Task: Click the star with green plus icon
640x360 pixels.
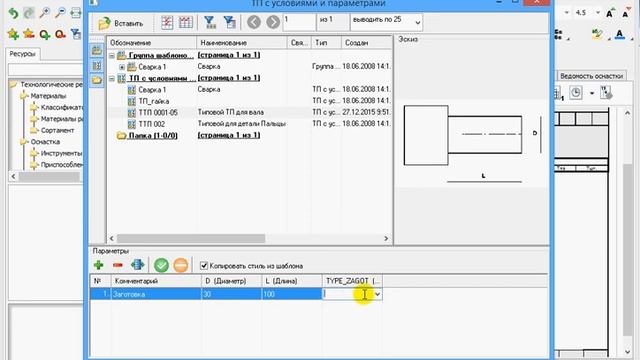Action: (13, 34)
